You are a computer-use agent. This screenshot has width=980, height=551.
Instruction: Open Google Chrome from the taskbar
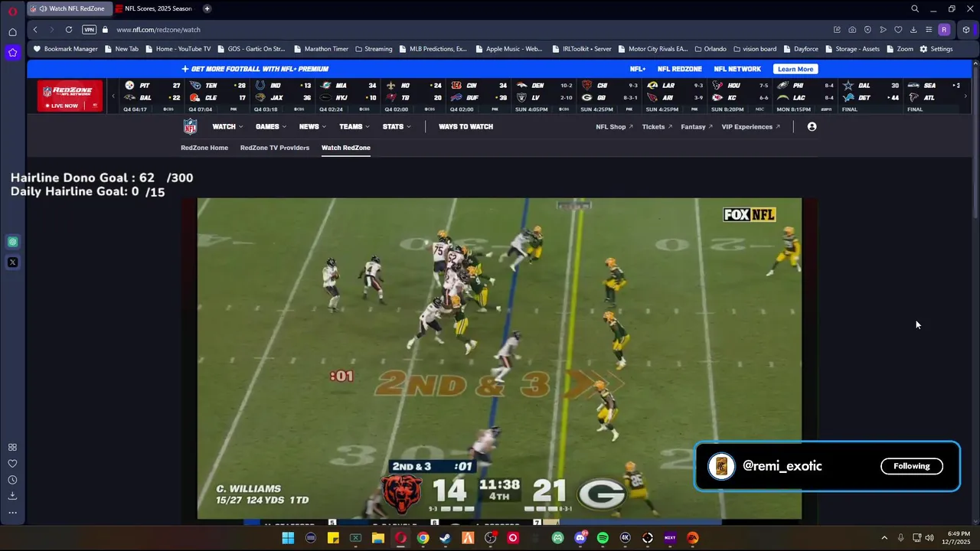(423, 538)
